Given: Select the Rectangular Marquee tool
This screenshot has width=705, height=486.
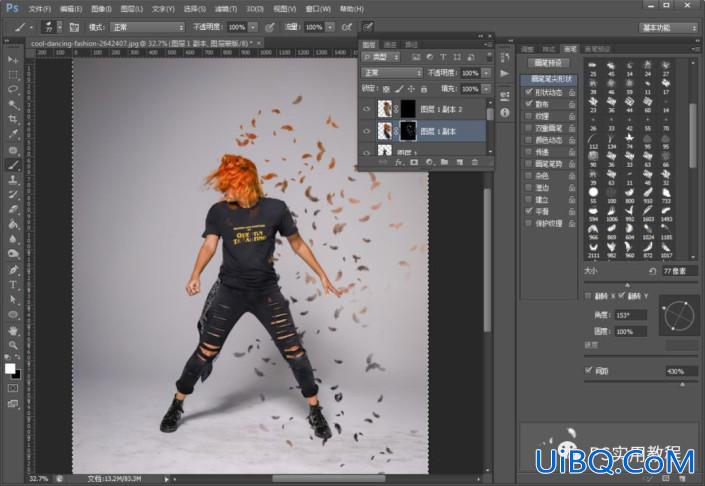Looking at the screenshot, I should [x=13, y=75].
